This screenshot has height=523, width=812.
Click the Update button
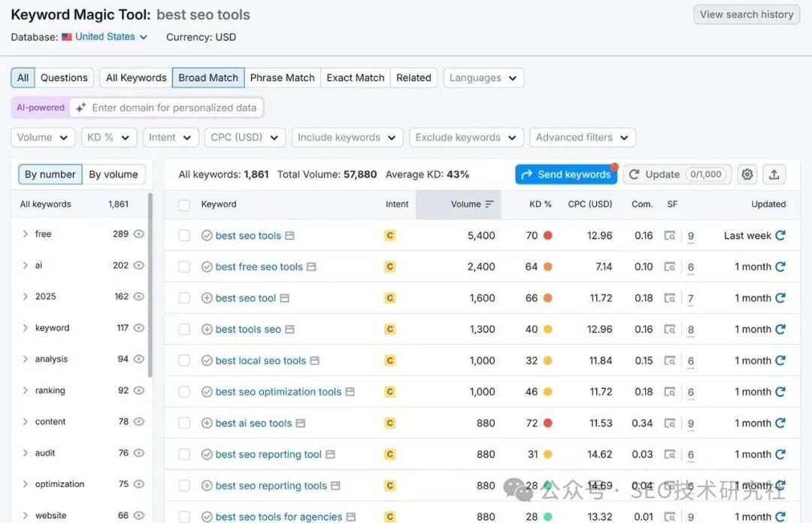677,174
